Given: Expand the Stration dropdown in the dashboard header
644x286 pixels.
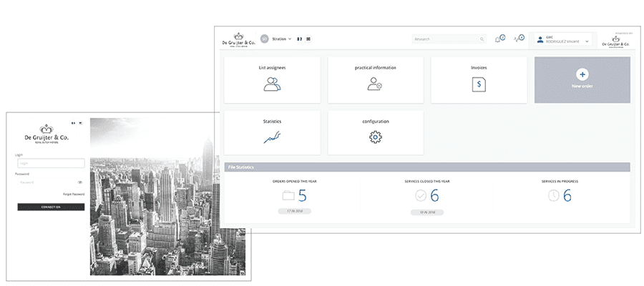Looking at the screenshot, I should 282,39.
